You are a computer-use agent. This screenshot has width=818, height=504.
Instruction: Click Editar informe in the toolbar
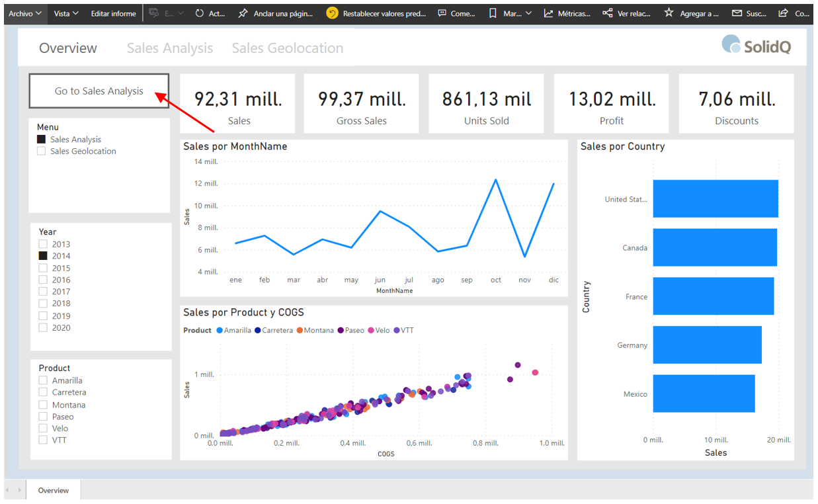tap(113, 13)
